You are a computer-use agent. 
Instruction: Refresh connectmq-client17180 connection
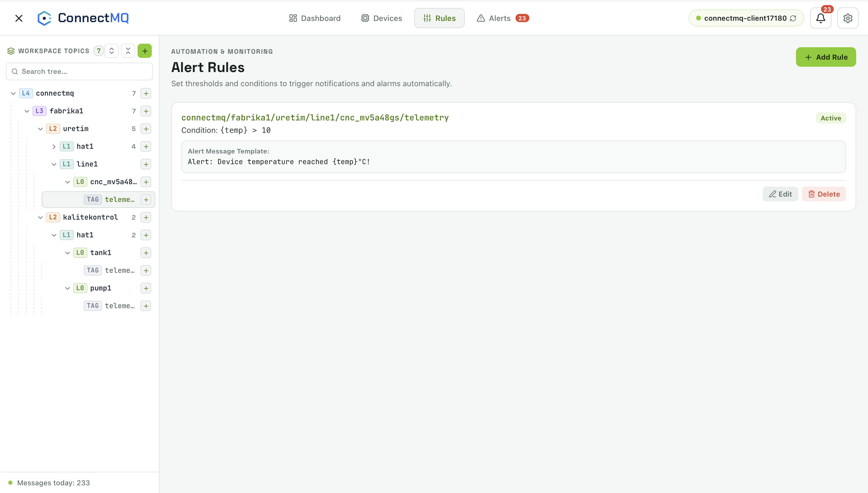(793, 18)
